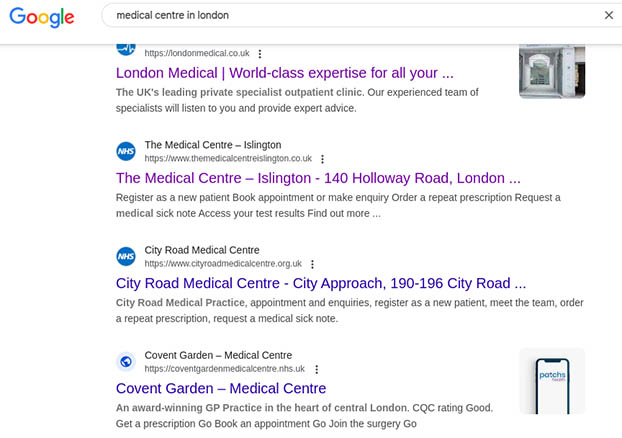Image resolution: width=622 pixels, height=438 pixels.
Task: Click Covent Garden Medical Centre globe favicon
Action: pos(126,361)
